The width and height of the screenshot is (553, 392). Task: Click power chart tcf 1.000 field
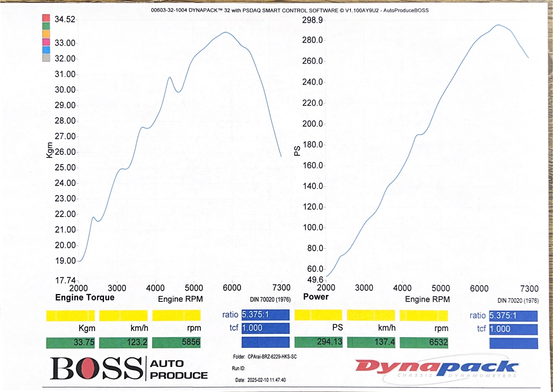(513, 329)
